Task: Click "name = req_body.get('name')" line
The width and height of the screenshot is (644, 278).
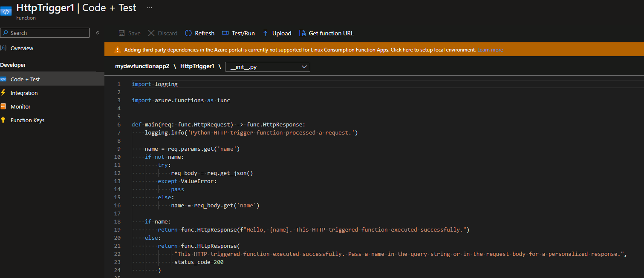Action: (215, 206)
